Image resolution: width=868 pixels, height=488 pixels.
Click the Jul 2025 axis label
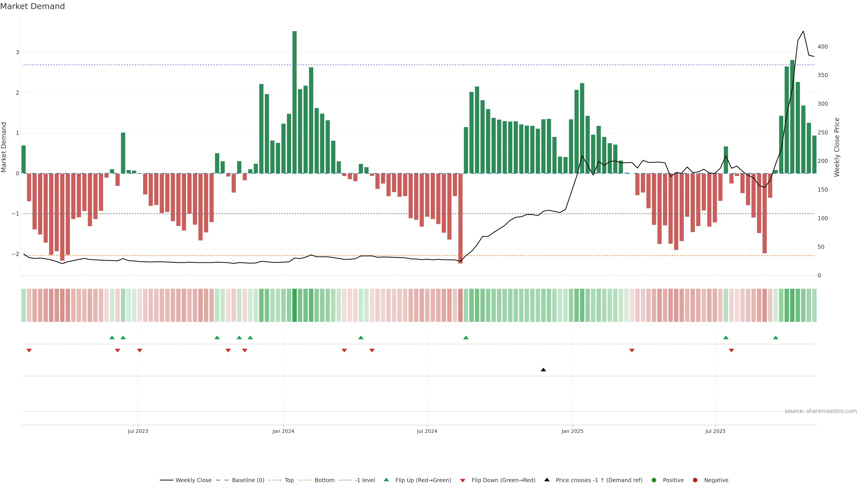pyautogui.click(x=715, y=431)
